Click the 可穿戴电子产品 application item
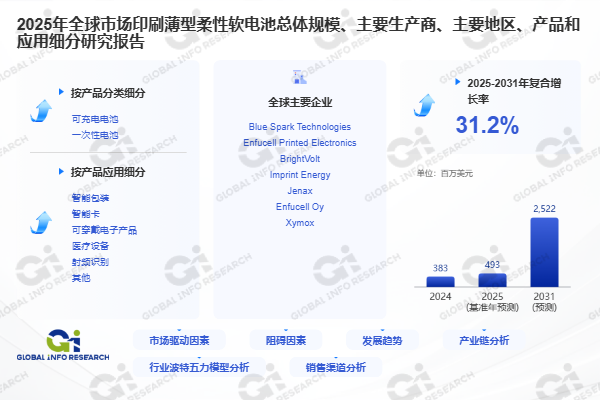Viewport: 600px width, 400px height. coord(104,230)
